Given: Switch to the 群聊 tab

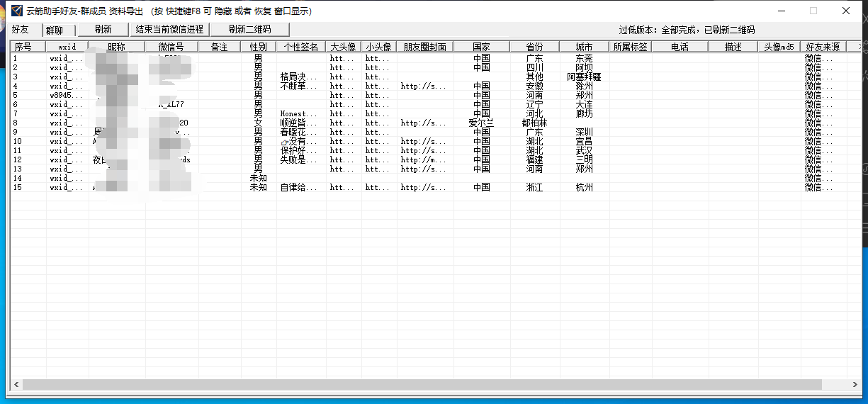Looking at the screenshot, I should pos(55,30).
